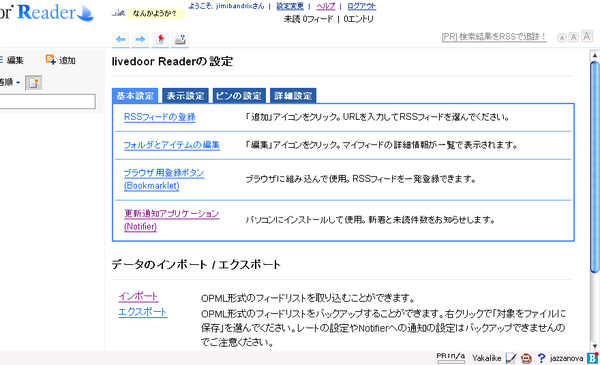Open the PR 検索結果をRSSで追跡 link
Image resolution: width=600 pixels, height=365 pixels.
pyautogui.click(x=494, y=37)
